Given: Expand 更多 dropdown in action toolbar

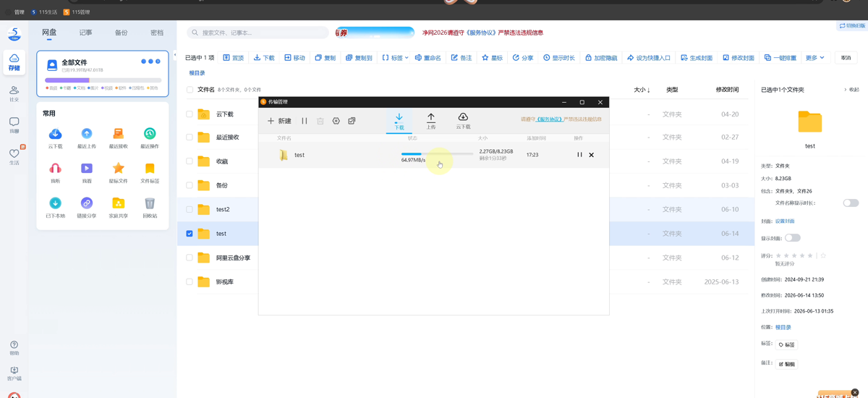Looking at the screenshot, I should coord(815,58).
